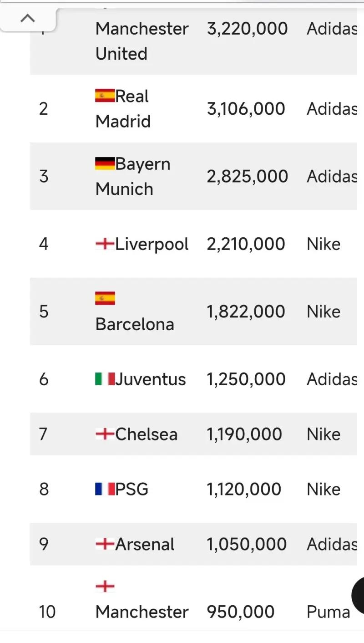
Task: Click the England flag in row 10
Action: click(105, 586)
